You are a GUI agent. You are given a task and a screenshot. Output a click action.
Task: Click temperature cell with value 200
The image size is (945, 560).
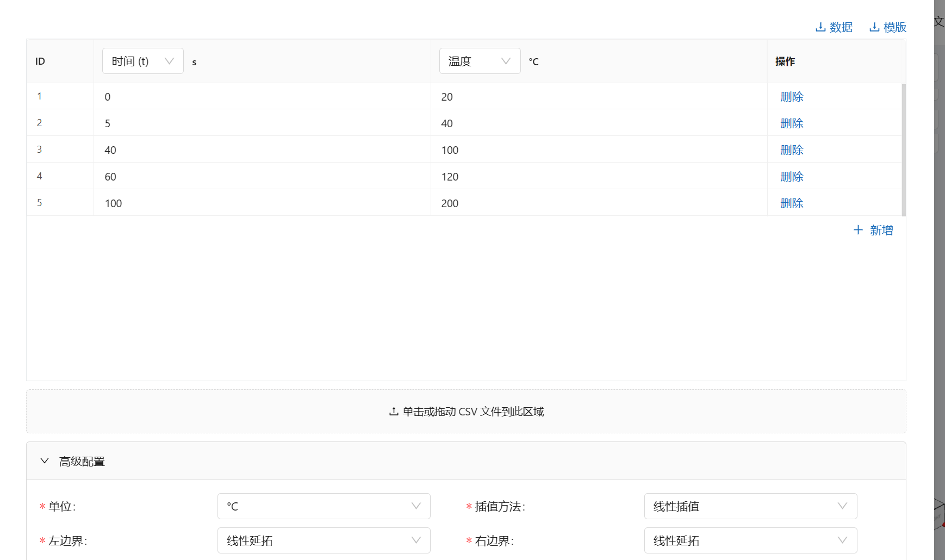point(599,203)
